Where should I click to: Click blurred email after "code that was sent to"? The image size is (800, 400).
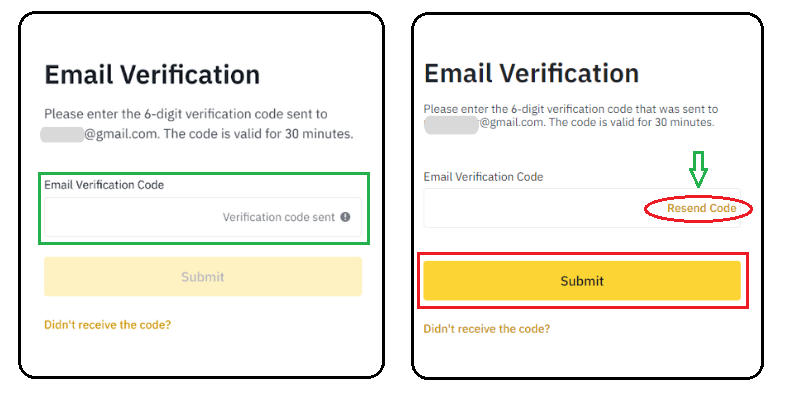[x=451, y=123]
